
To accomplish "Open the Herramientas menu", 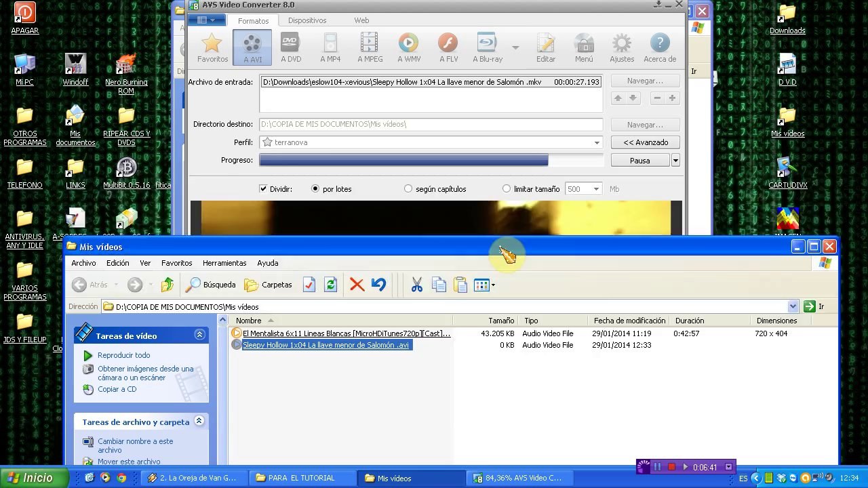I will pos(224,263).
